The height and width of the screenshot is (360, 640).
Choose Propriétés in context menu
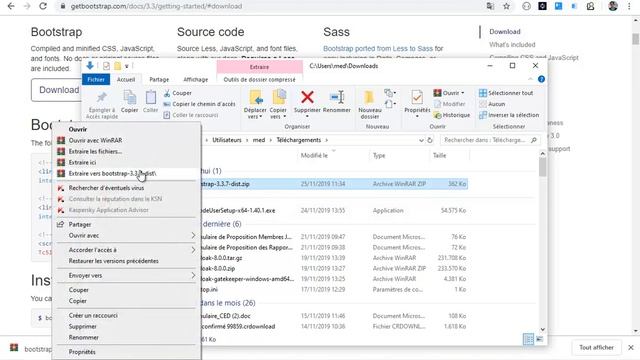pyautogui.click(x=127, y=352)
